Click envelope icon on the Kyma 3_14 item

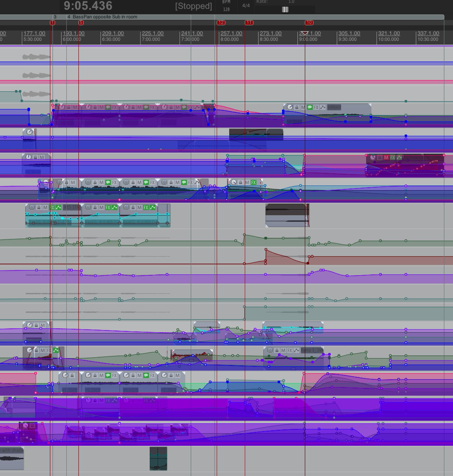297,350
